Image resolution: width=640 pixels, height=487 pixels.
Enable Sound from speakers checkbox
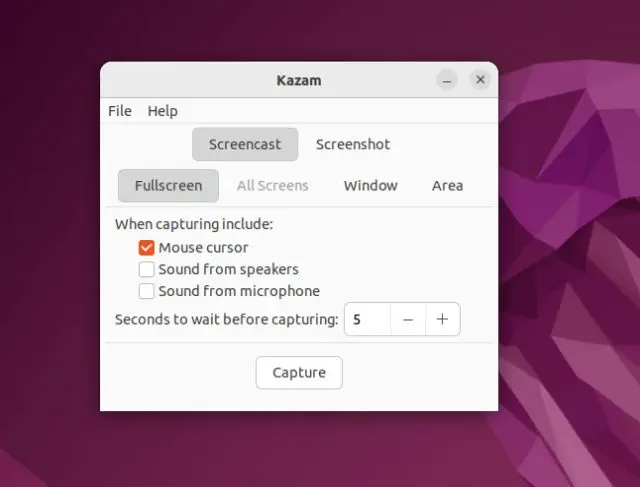(146, 269)
